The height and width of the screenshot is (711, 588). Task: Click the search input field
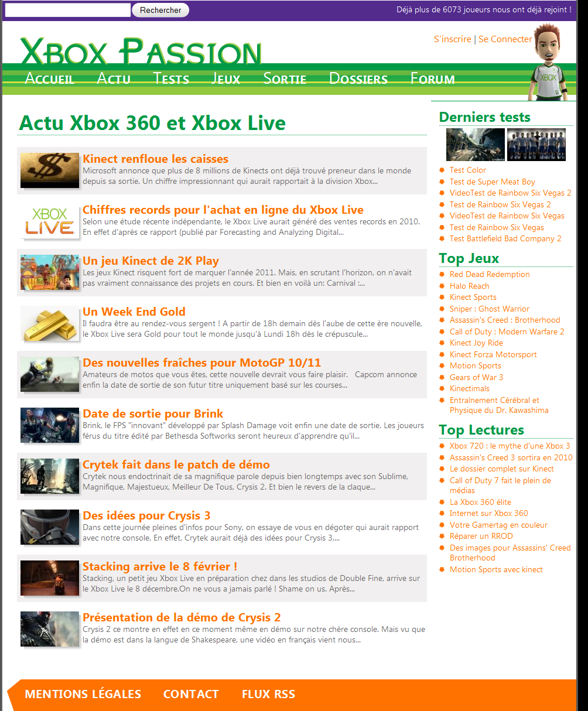click(68, 10)
